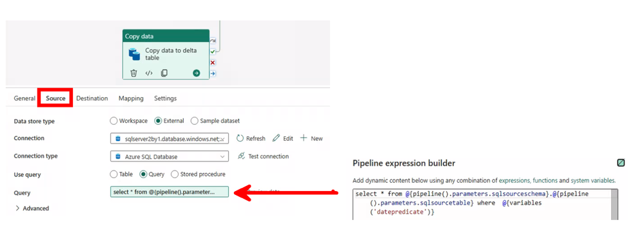This screenshot has height=240, width=644.
Task: Switch to the Mapping tab
Action: coord(131,98)
